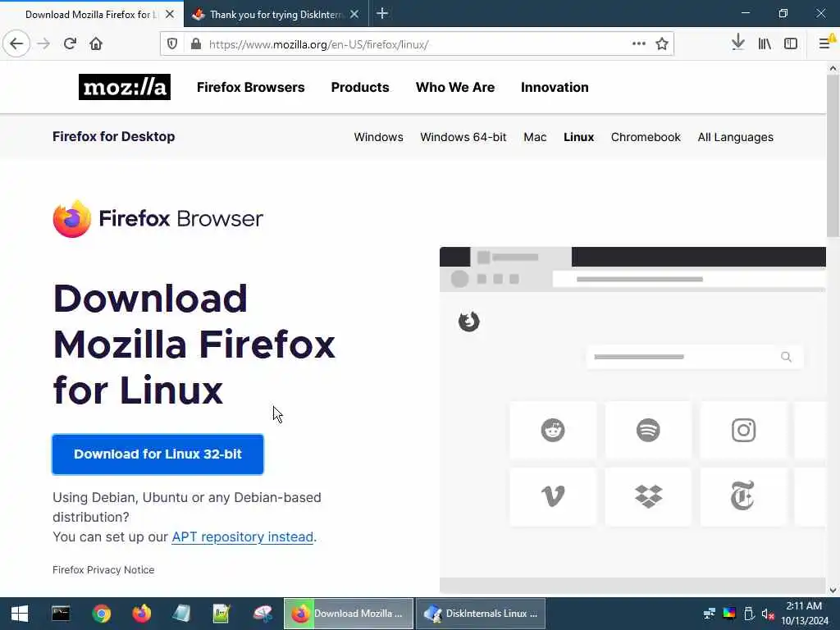The width and height of the screenshot is (840, 630).
Task: Open the APT repository instead link
Action: [242, 536]
